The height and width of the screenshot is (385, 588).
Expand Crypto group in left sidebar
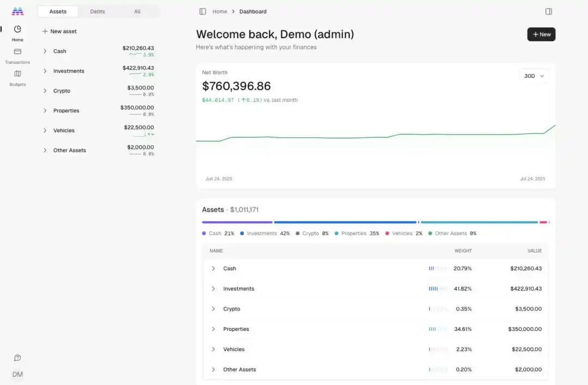click(x=45, y=91)
